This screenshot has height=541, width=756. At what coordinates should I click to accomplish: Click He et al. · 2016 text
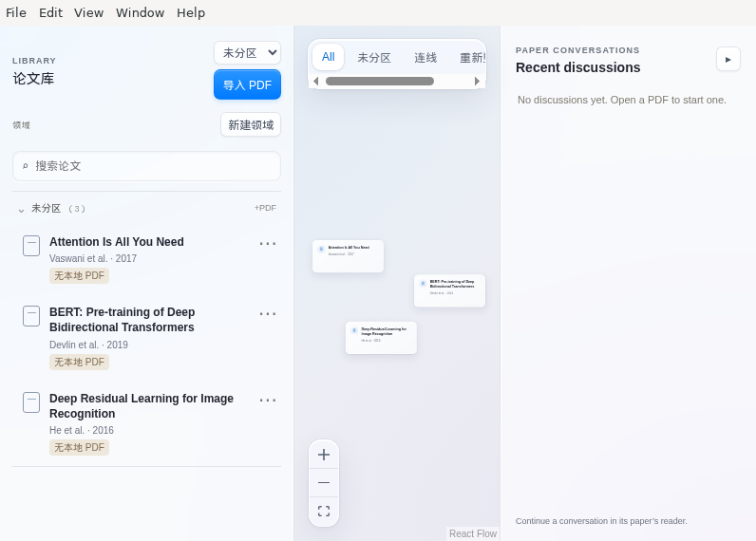coord(82,430)
